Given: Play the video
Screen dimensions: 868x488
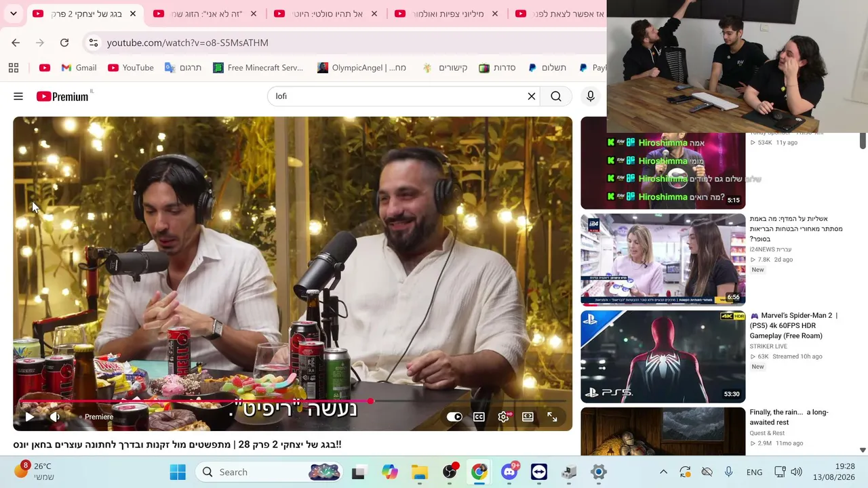Looking at the screenshot, I should point(28,417).
